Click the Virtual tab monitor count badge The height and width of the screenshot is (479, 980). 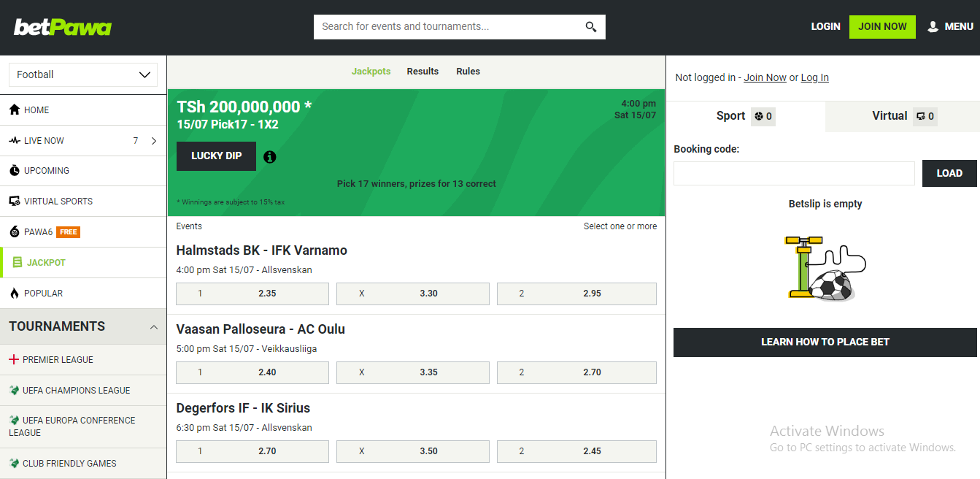click(925, 116)
